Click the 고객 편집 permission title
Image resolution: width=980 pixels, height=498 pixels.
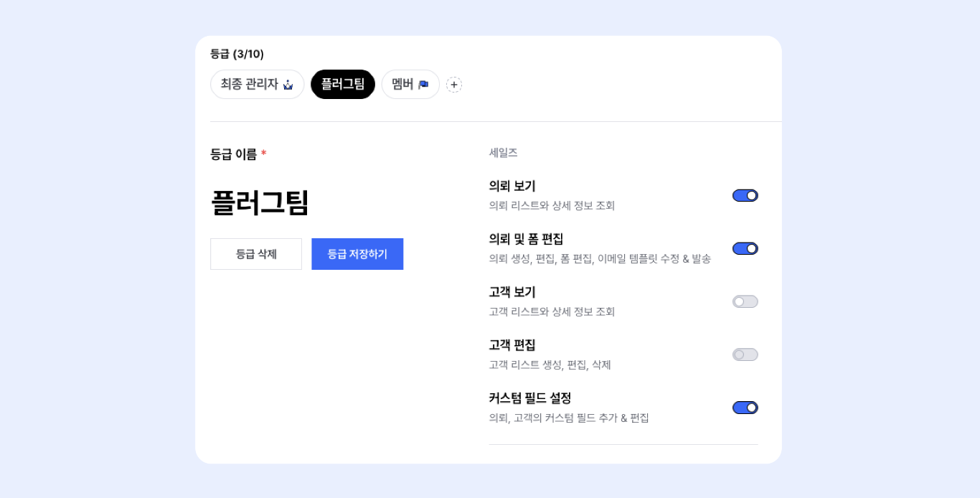512,345
